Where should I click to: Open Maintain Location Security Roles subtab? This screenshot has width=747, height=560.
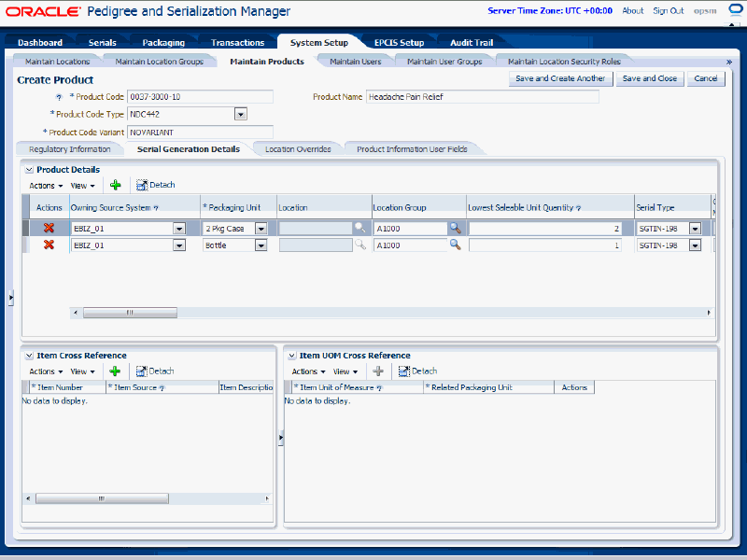564,62
